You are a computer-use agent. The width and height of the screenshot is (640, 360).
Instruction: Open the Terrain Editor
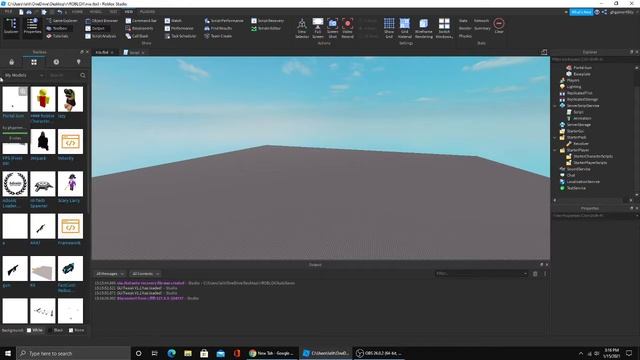266,28
